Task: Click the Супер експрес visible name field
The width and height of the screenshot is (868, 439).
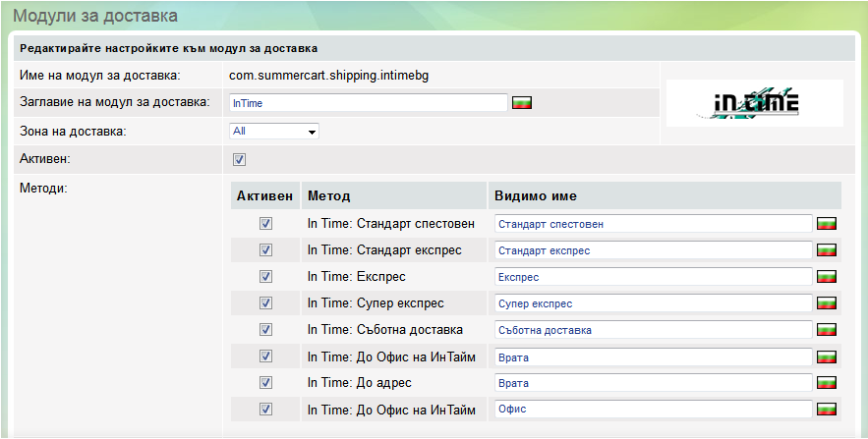Action: (653, 303)
